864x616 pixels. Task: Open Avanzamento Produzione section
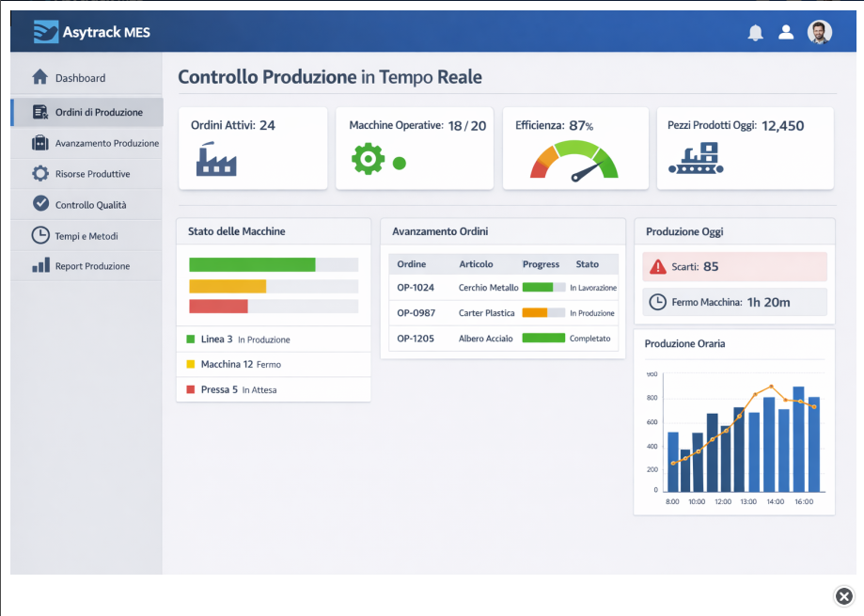tap(86, 143)
